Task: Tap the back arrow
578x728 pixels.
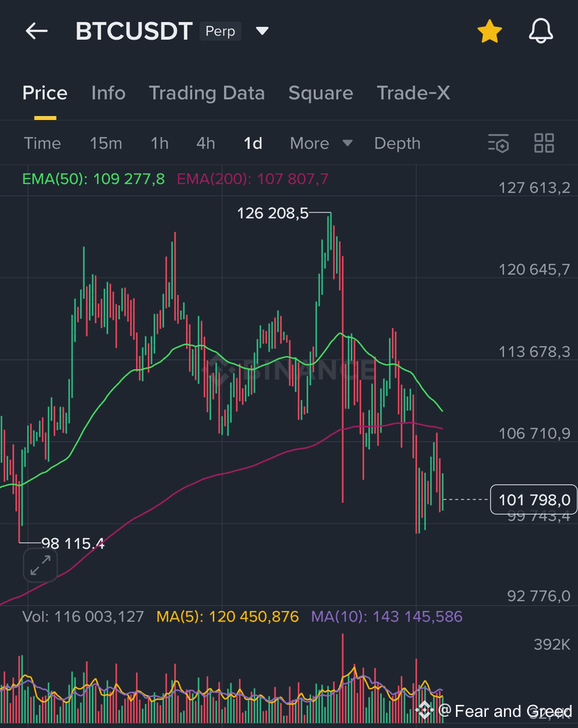Action: click(37, 31)
